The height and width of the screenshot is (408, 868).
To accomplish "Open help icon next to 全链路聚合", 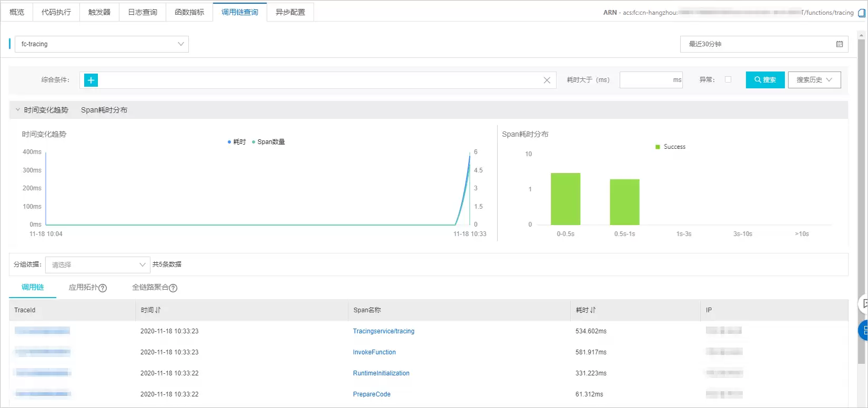I will (x=173, y=288).
